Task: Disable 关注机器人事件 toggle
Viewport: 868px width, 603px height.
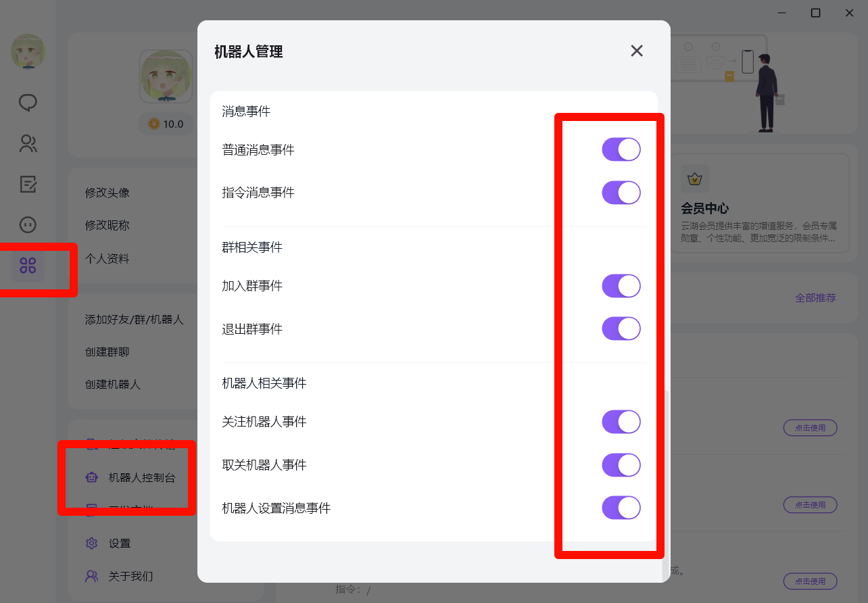Action: click(621, 422)
